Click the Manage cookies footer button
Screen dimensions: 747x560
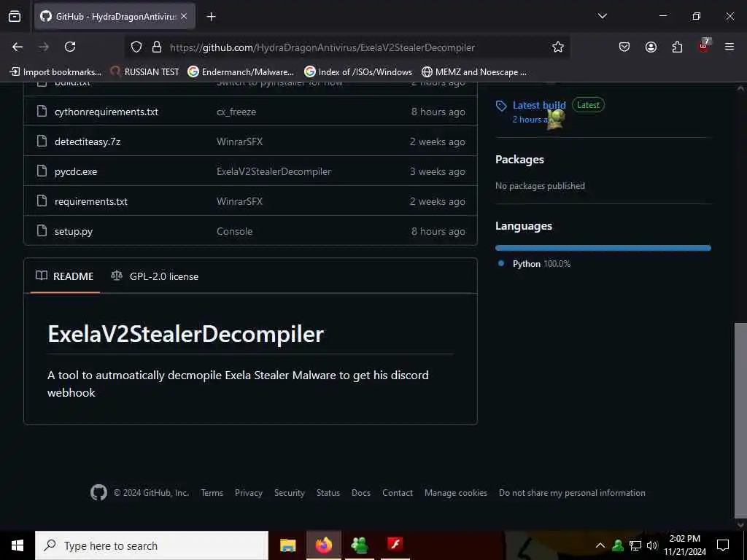click(456, 493)
